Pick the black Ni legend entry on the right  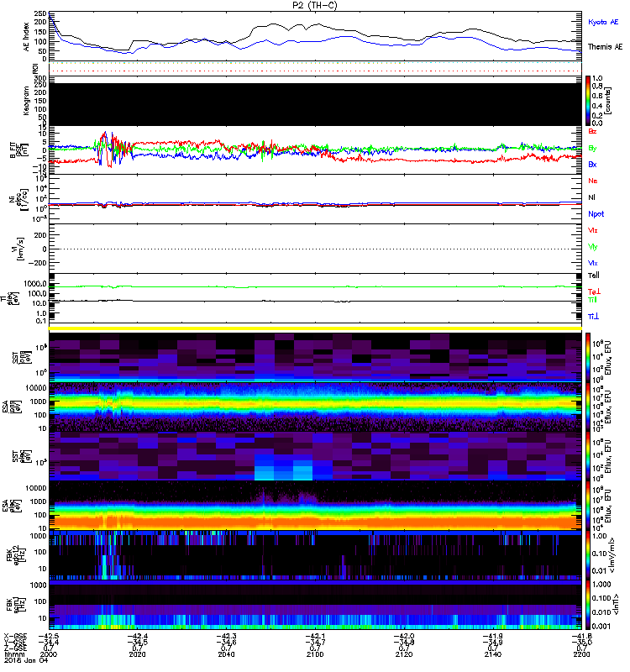[591, 197]
